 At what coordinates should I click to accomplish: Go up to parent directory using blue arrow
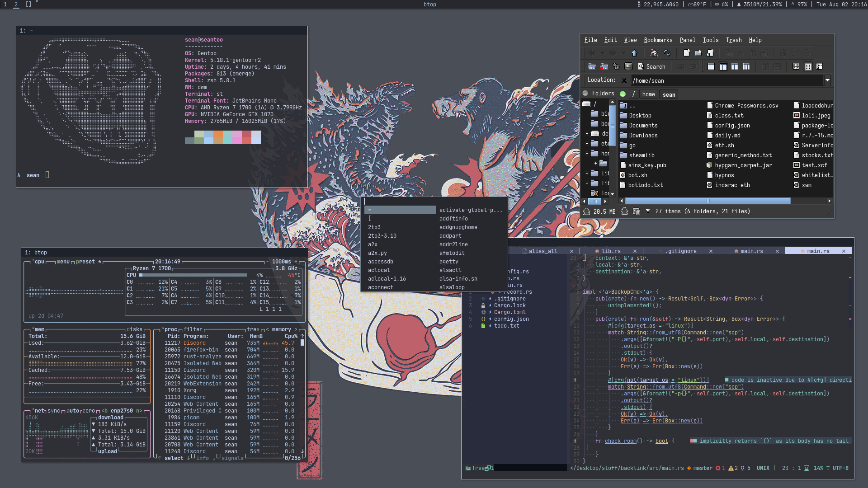[635, 53]
